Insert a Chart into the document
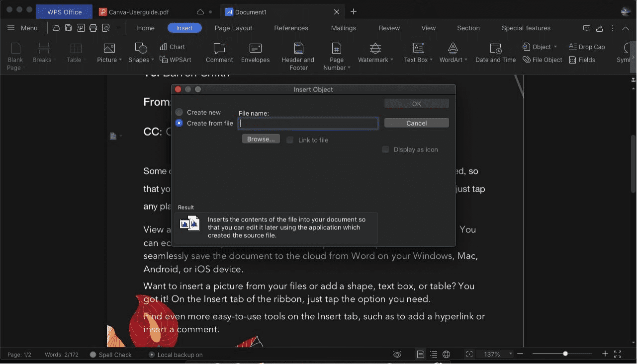The height and width of the screenshot is (364, 637). click(x=173, y=46)
